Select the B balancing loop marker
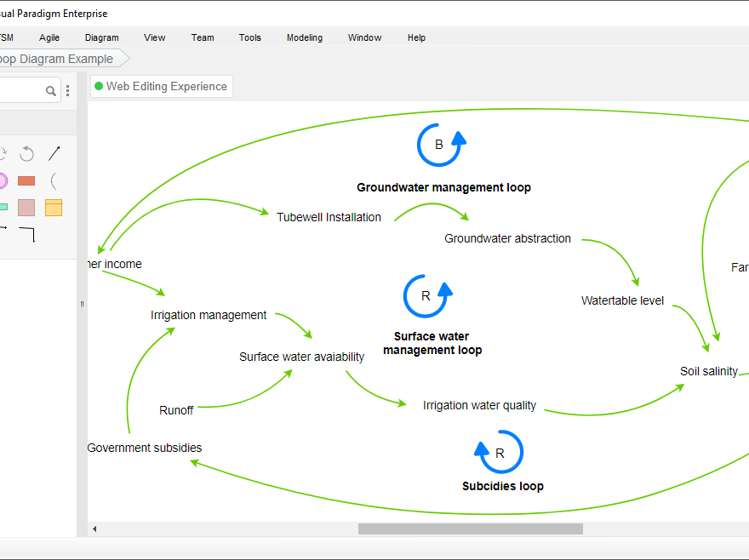Image resolution: width=749 pixels, height=560 pixels. (x=439, y=145)
